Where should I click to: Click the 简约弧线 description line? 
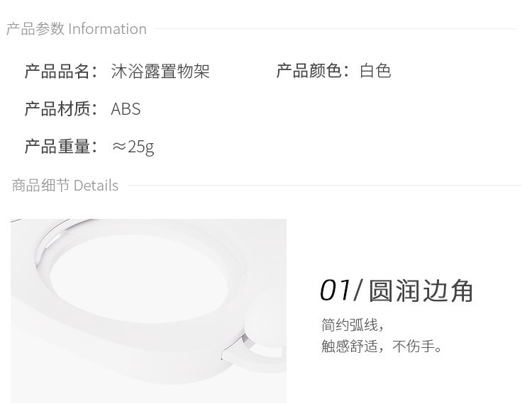tap(353, 325)
